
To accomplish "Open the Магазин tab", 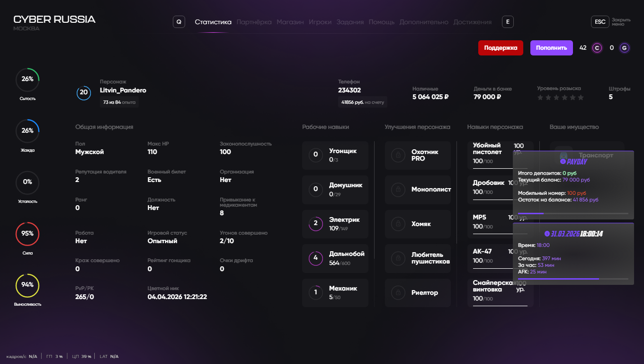I will click(290, 22).
